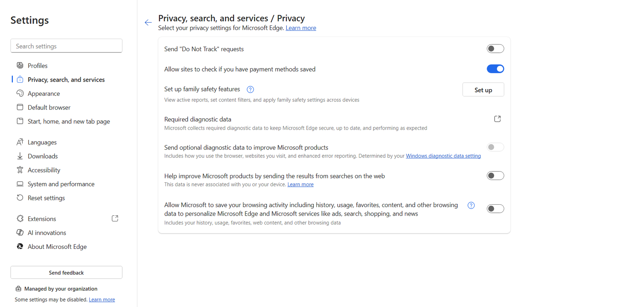Click the AI innovations icon
This screenshot has width=644, height=307.
pyautogui.click(x=20, y=232)
